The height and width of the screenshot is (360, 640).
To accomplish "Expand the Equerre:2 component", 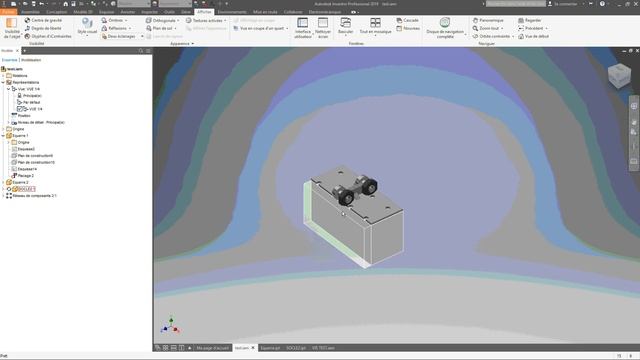I will [3, 182].
